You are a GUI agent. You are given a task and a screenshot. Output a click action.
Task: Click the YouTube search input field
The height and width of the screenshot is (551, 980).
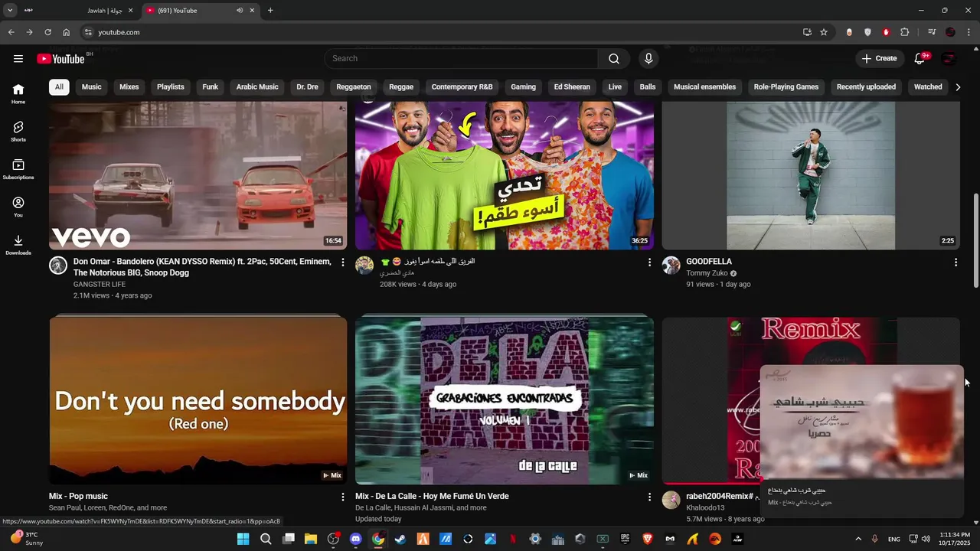click(x=461, y=58)
